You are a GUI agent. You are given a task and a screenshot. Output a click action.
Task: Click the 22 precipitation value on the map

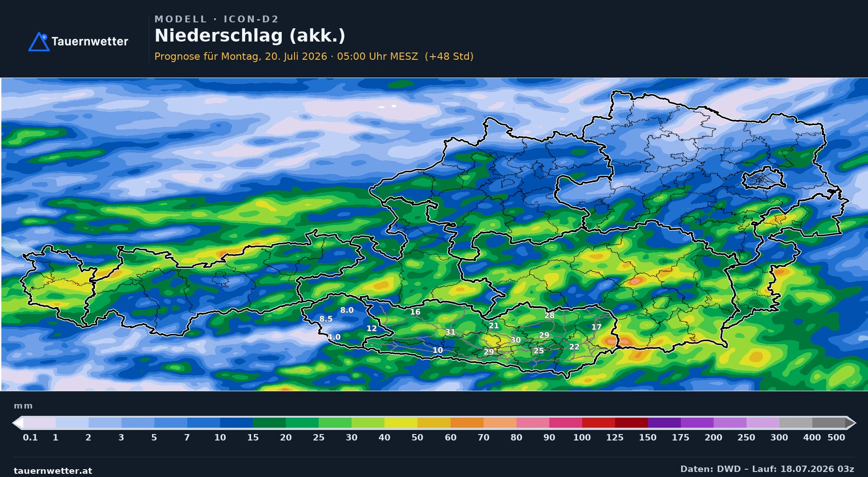point(574,347)
